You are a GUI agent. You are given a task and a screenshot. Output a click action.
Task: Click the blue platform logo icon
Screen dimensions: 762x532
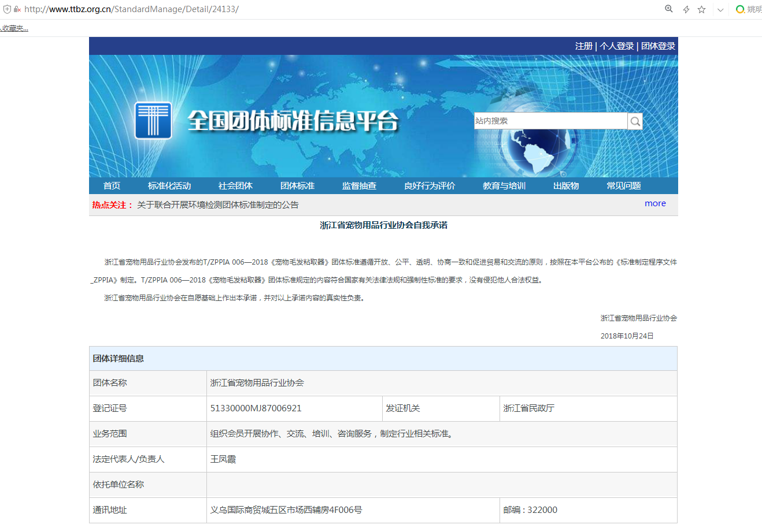pos(153,121)
